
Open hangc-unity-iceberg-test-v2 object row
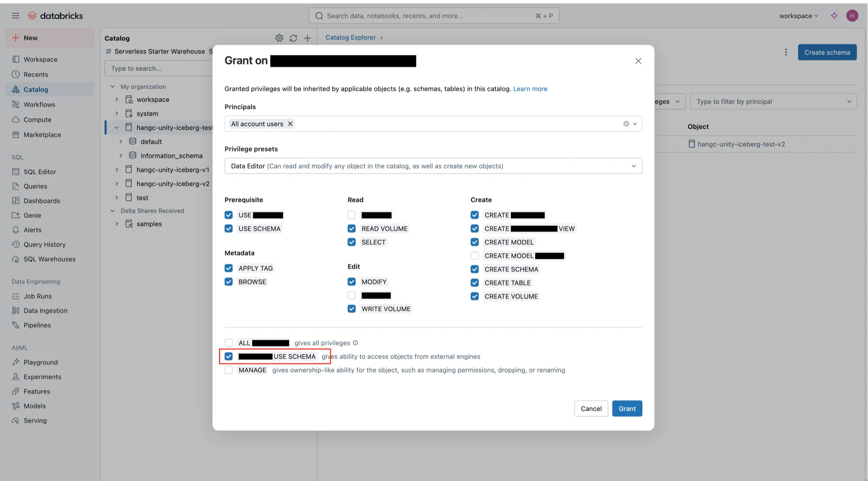[x=741, y=144]
